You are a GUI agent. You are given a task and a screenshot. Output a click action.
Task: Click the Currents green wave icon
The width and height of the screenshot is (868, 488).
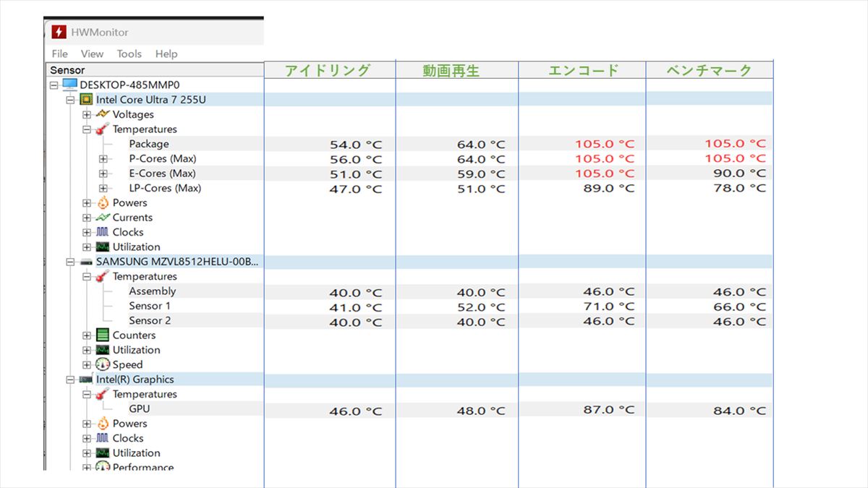pyautogui.click(x=102, y=218)
